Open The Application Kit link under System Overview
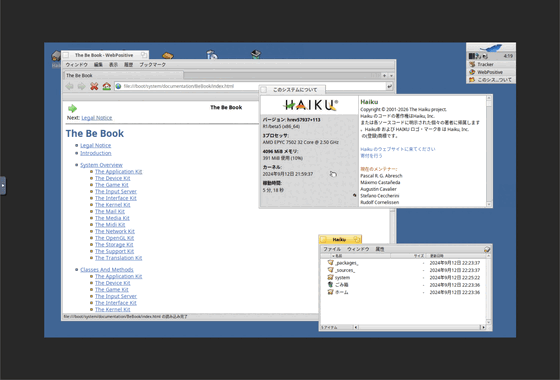 [119, 171]
